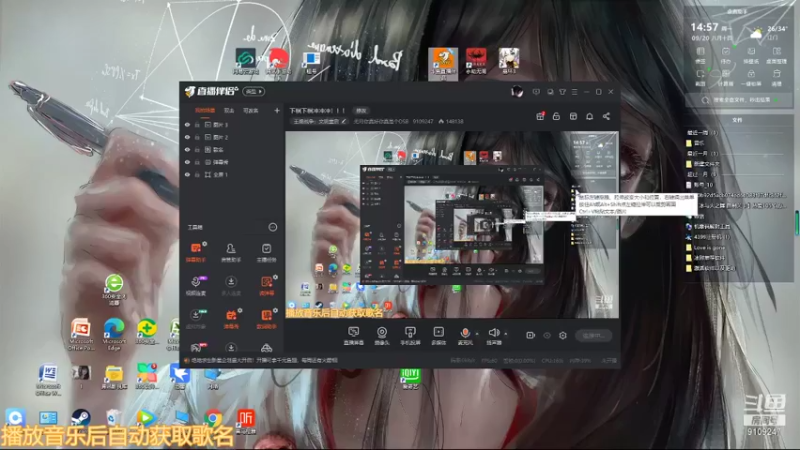This screenshot has height=450, width=800.
Task: Click the start streaming button
Action: tap(593, 335)
